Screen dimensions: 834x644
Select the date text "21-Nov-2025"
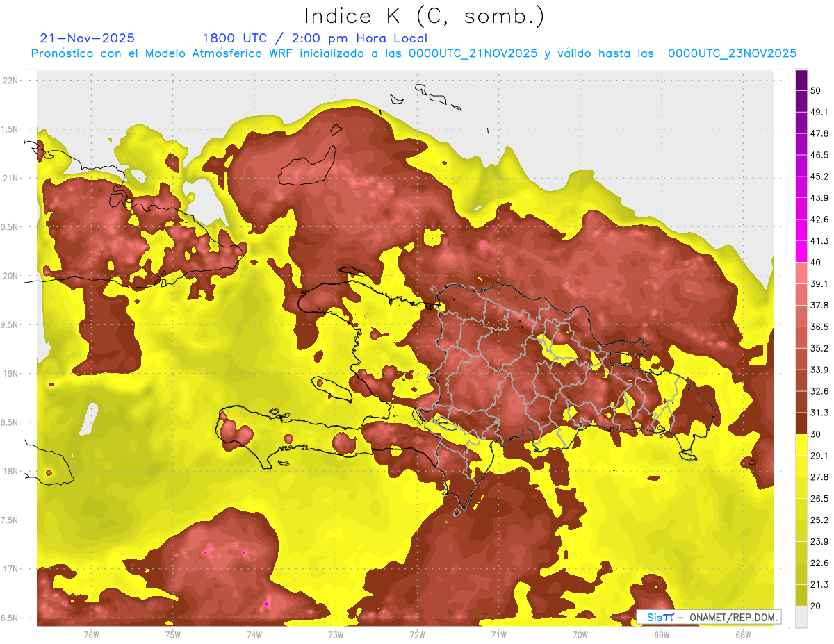coord(88,38)
